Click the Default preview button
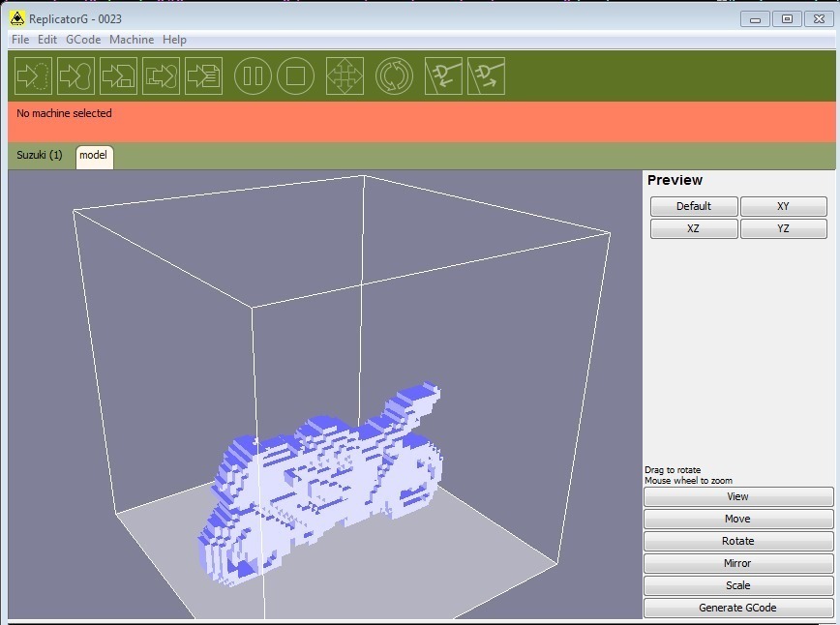Image resolution: width=840 pixels, height=625 pixels. (x=694, y=206)
